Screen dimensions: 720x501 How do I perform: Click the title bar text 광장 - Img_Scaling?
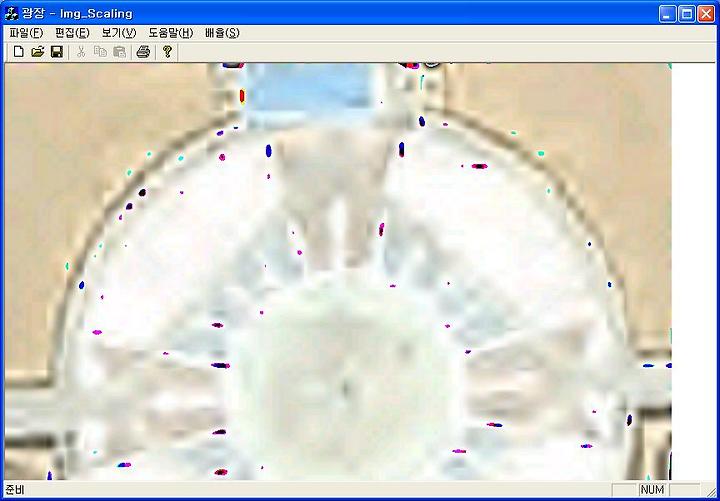coord(77,14)
